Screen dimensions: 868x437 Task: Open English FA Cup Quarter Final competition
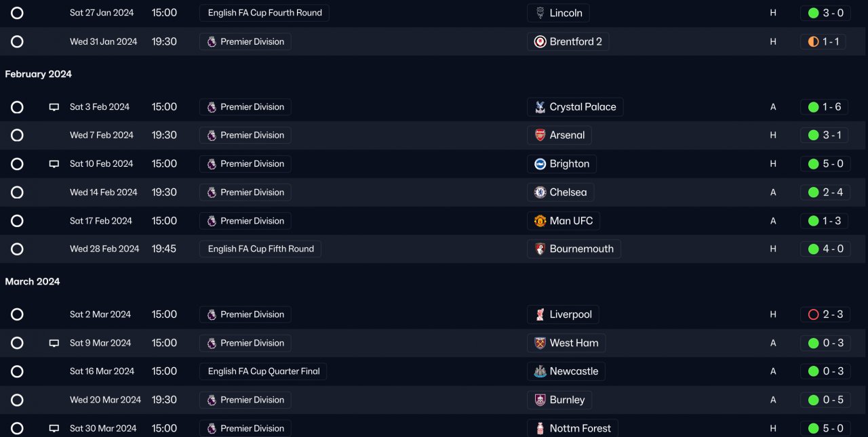click(263, 371)
